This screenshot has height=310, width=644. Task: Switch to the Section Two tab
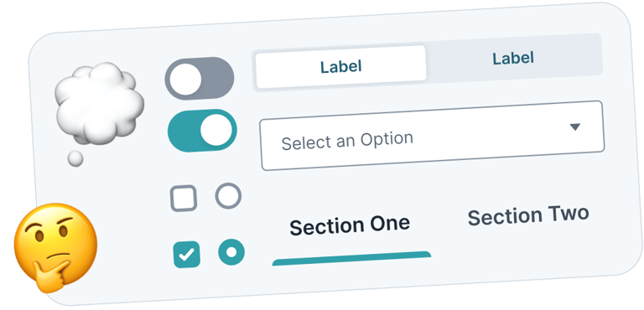(528, 216)
